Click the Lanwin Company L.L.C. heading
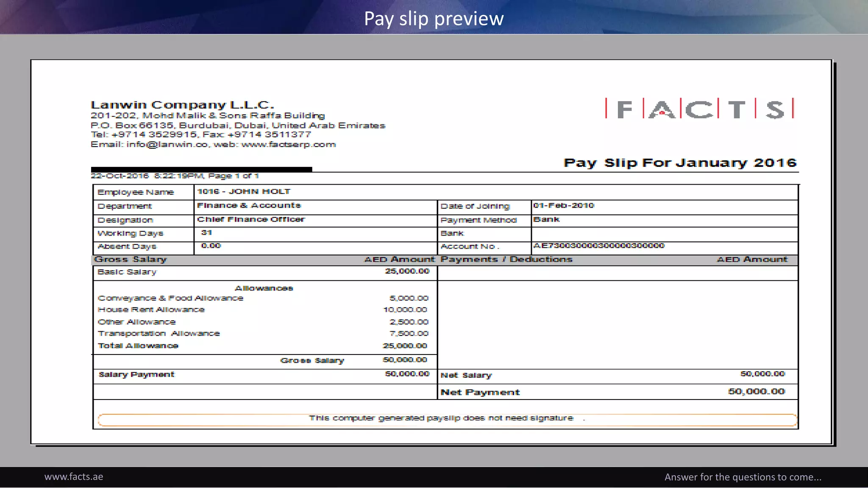 coord(182,105)
